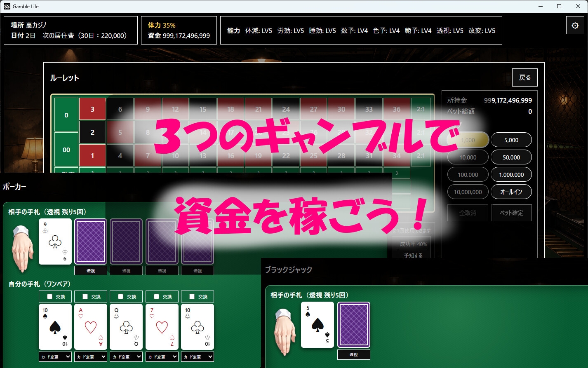The height and width of the screenshot is (368, 588).
Task: Pick the 5,000 chip amount
Action: 511,140
